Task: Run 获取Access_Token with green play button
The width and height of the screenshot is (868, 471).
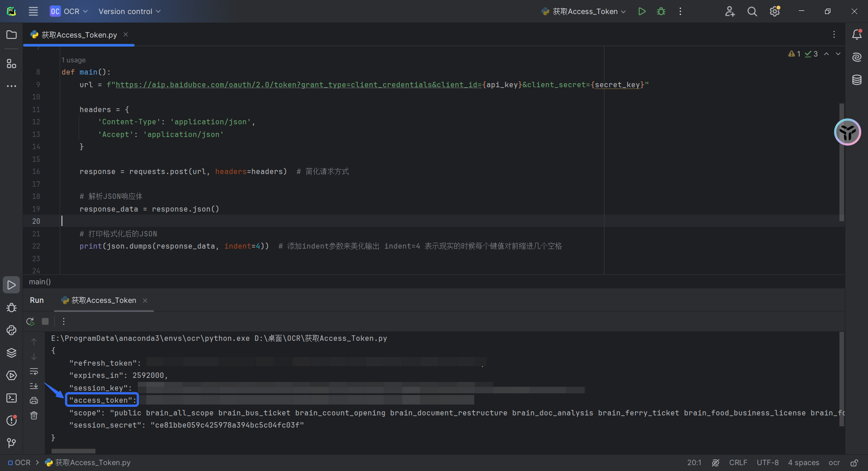Action: pos(642,11)
